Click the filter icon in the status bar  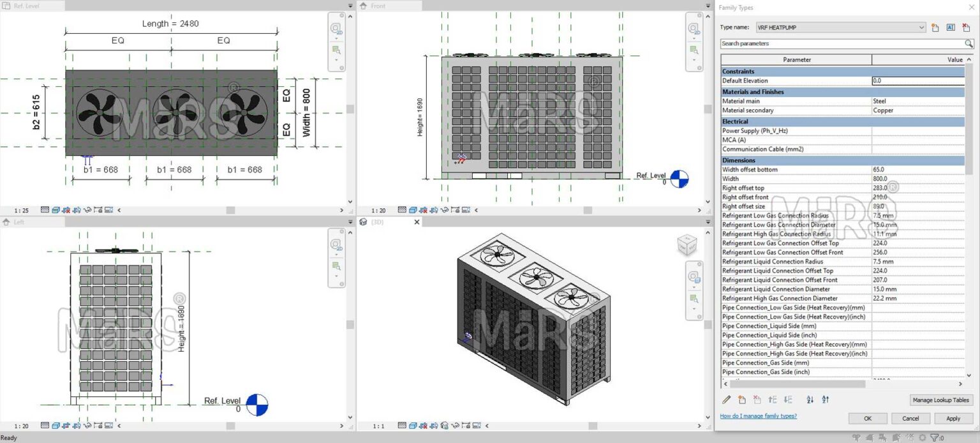[934, 438]
